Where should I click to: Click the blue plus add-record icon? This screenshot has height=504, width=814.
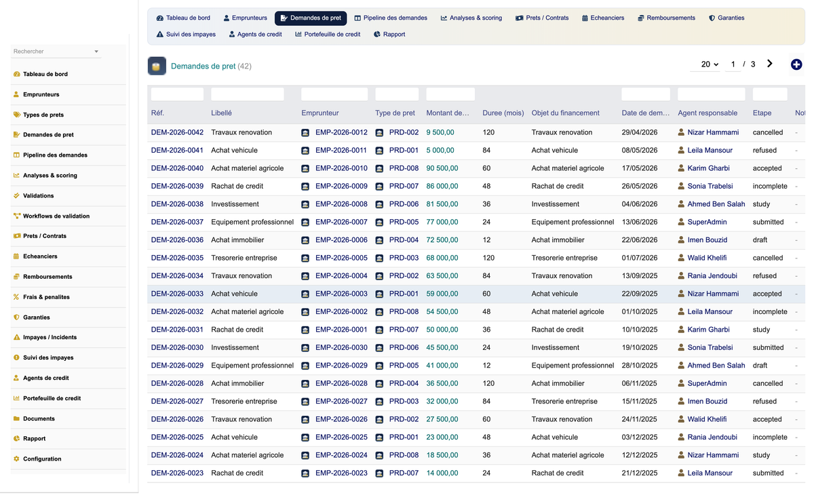tap(796, 64)
